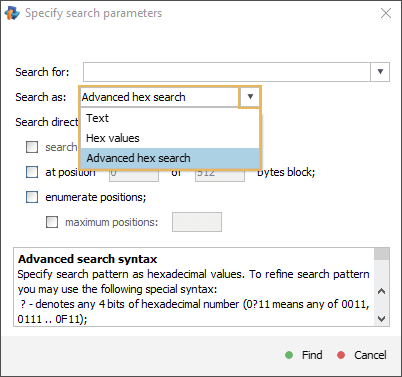Collapse the Search as dropdown arrow
This screenshot has height=377, width=402.
(x=250, y=97)
